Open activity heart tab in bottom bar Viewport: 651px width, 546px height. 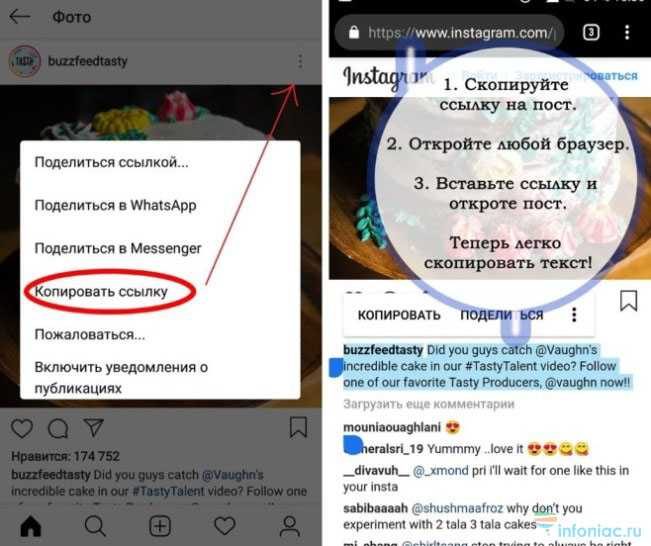click(x=225, y=526)
